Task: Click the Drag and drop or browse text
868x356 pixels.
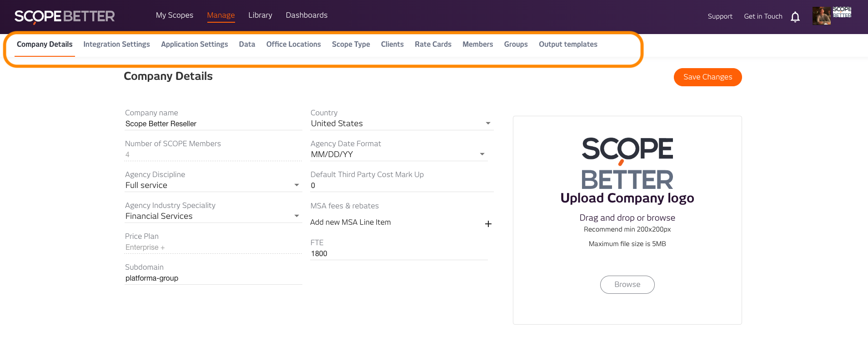Action: click(x=627, y=218)
